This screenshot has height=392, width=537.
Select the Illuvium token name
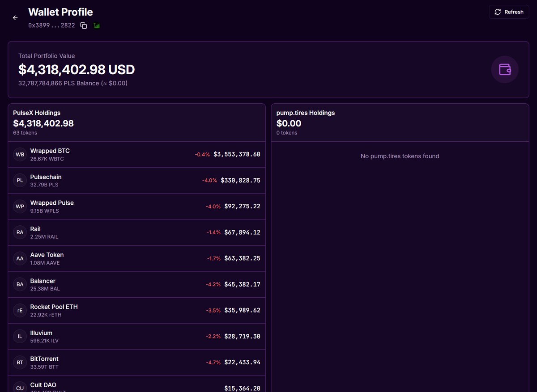click(x=41, y=333)
